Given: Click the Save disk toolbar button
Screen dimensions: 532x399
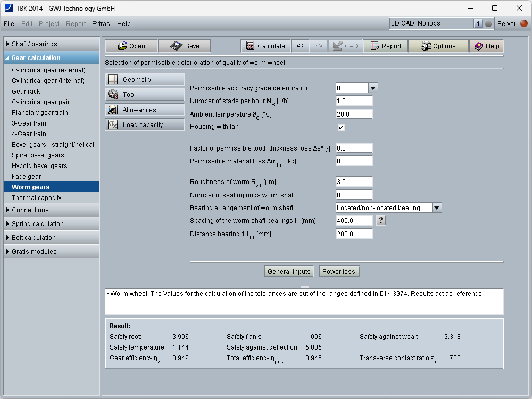Looking at the screenshot, I should pos(184,46).
